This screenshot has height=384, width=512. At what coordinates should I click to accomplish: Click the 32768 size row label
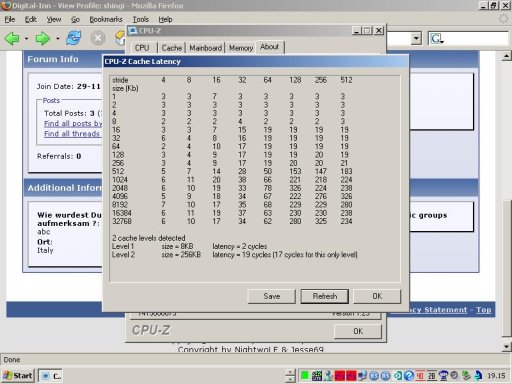(122, 221)
